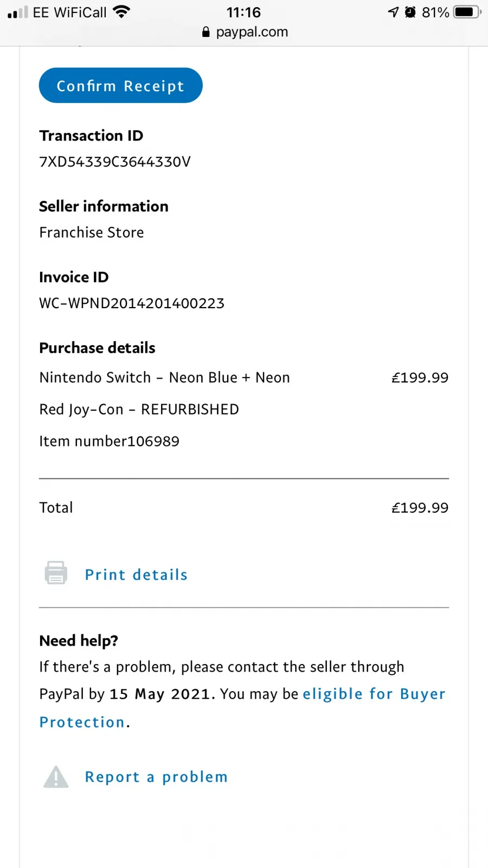Open the Report a problem link
The image size is (488, 868).
(156, 777)
